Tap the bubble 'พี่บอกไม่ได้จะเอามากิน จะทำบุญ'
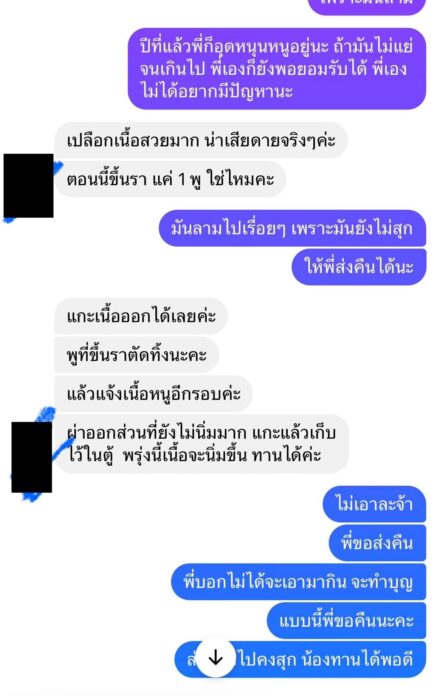Viewport: 434px width, 696px height. (x=299, y=582)
